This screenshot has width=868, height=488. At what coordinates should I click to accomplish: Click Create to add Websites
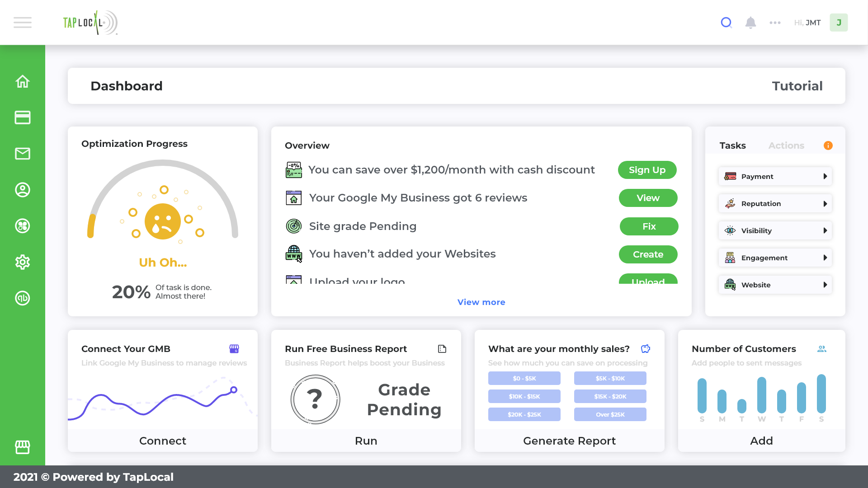pyautogui.click(x=648, y=254)
